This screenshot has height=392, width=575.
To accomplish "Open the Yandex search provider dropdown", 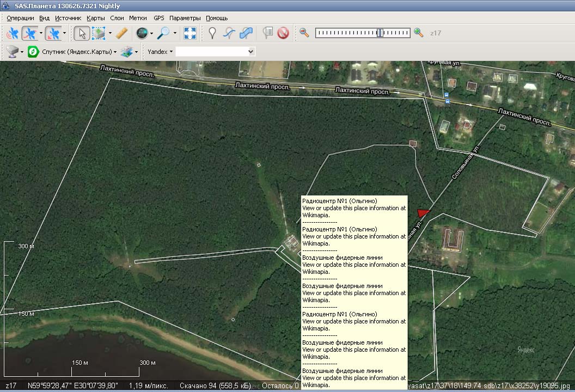I will point(160,52).
